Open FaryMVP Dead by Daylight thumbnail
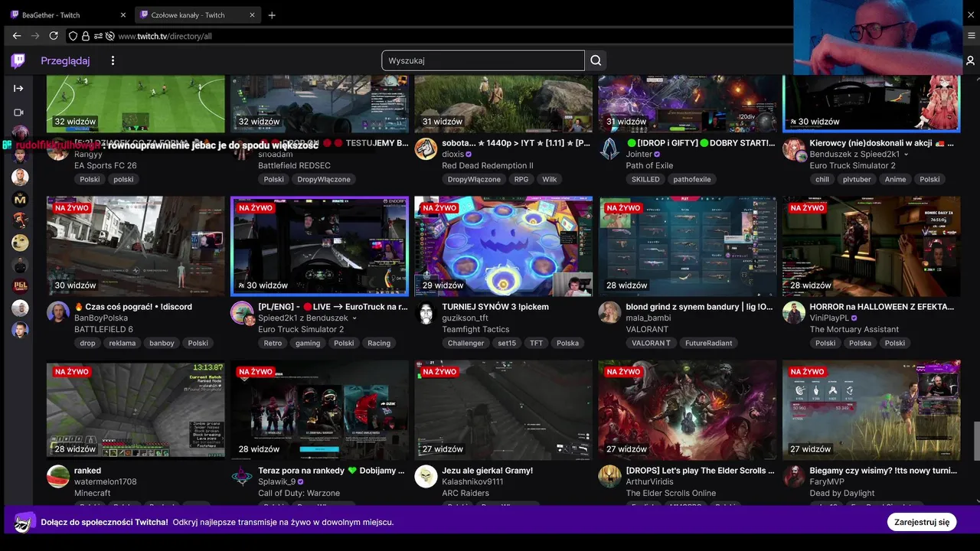The image size is (980, 551). pyautogui.click(x=871, y=410)
